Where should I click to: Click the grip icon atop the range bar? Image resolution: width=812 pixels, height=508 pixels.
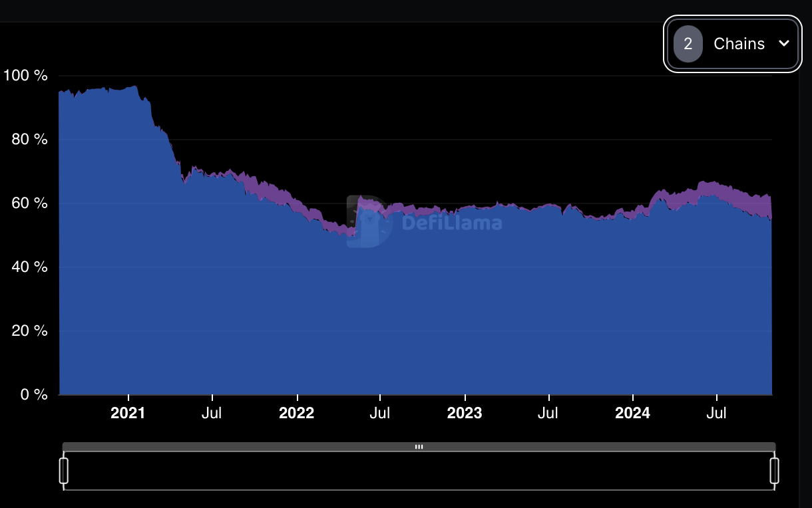click(x=419, y=447)
